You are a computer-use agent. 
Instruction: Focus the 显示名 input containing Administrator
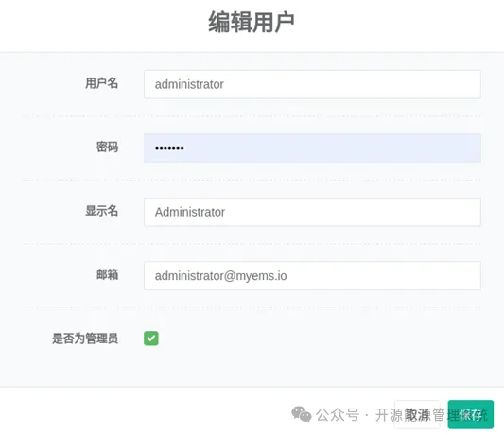tap(312, 212)
